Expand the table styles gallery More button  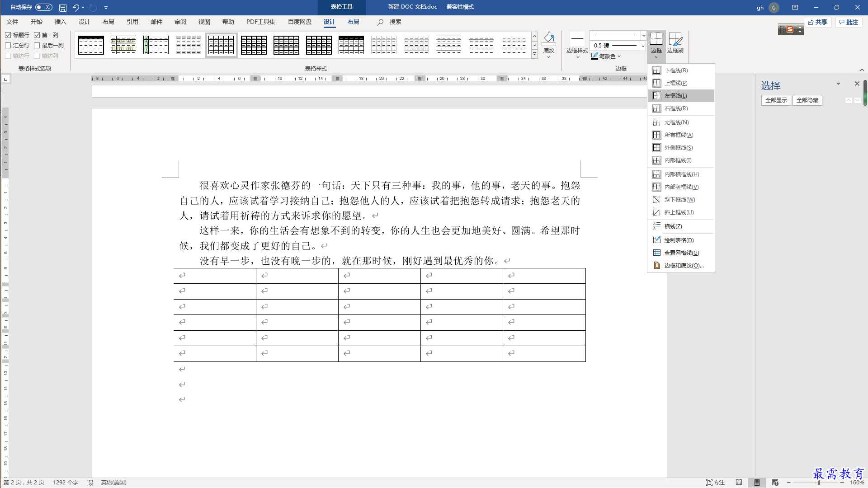(534, 54)
